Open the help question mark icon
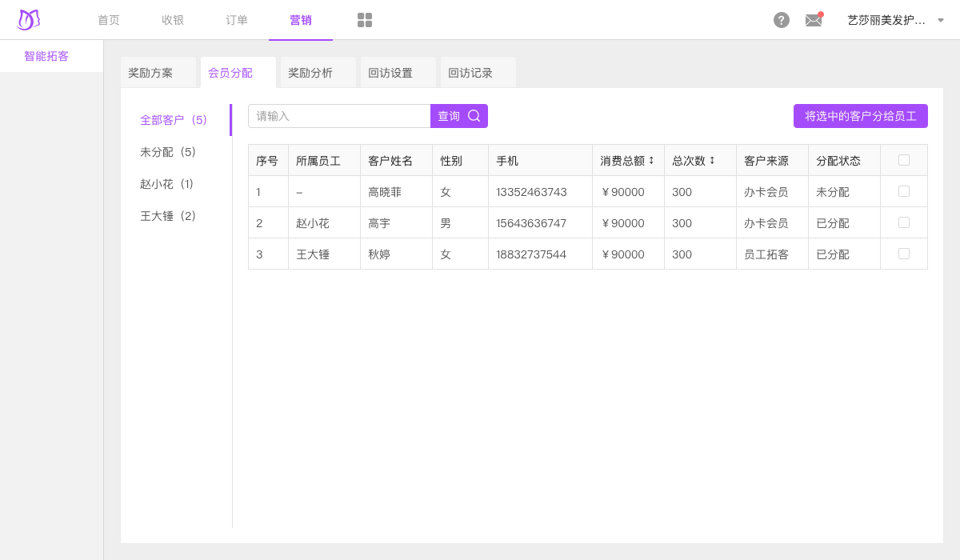This screenshot has width=960, height=560. [782, 20]
